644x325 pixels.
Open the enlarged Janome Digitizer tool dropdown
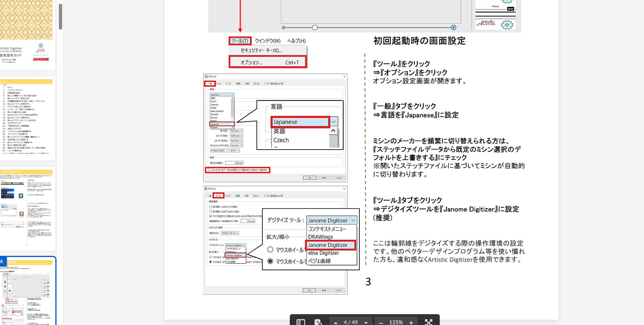(x=331, y=220)
